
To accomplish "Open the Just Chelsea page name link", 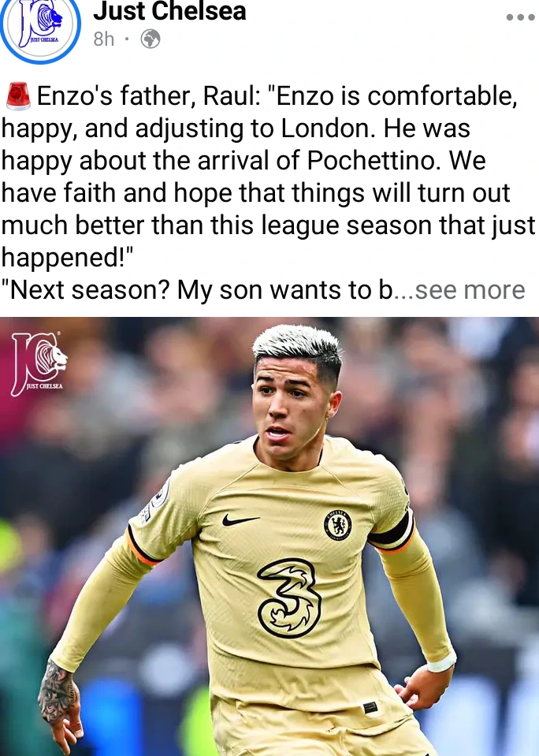I will tap(169, 12).
